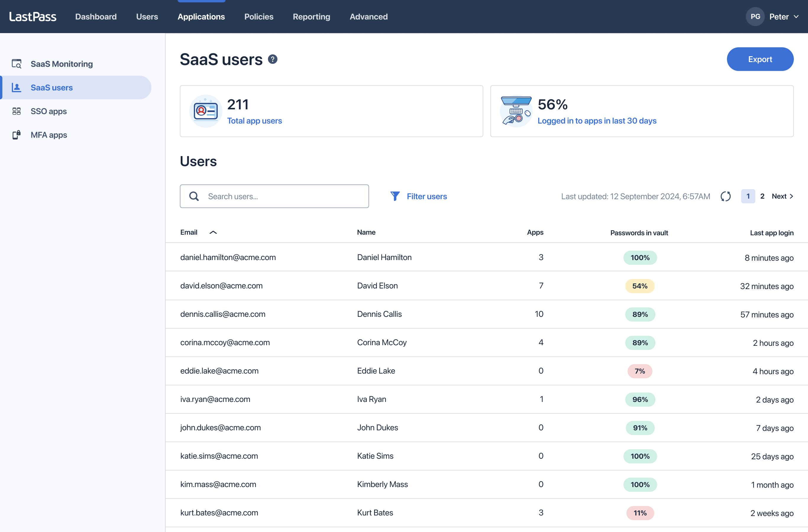Click the funnel filter icon
Screen dimensions: 808x532
pos(395,197)
